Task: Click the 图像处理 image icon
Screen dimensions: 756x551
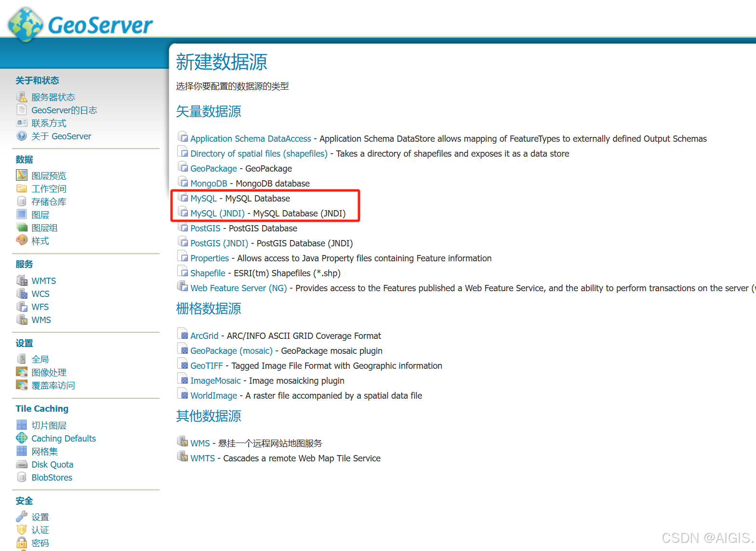Action: [22, 372]
